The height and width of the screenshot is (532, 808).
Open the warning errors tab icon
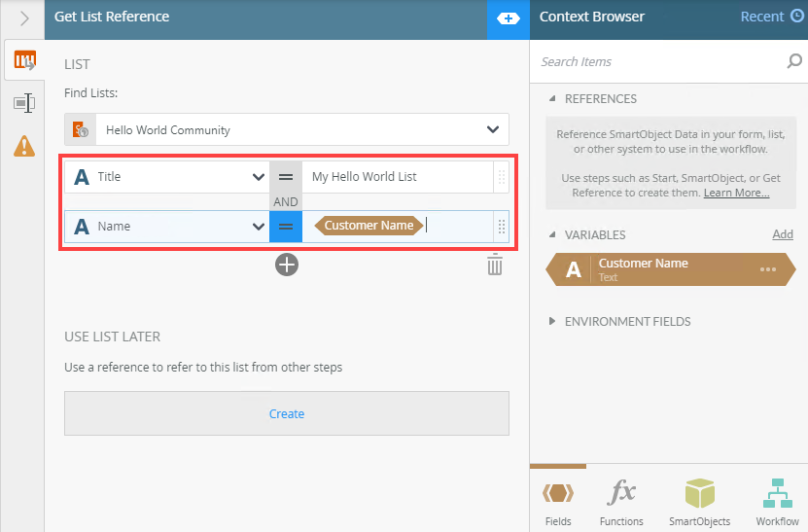(24, 146)
